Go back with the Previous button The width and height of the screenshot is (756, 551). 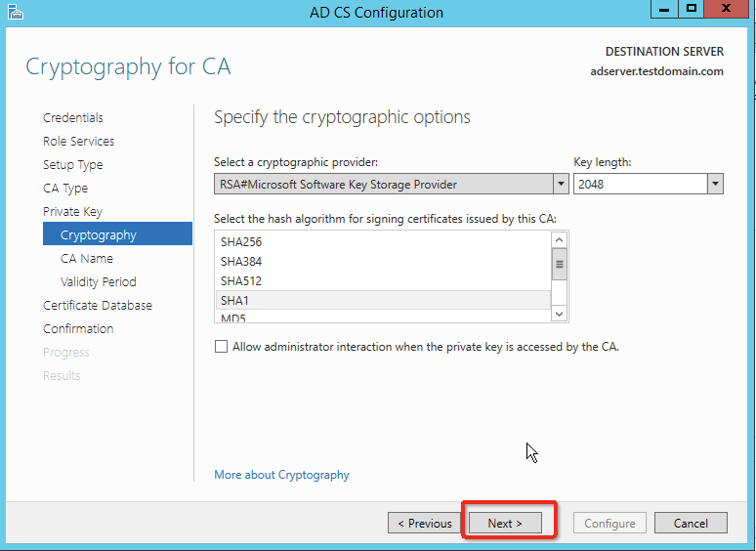coord(425,524)
